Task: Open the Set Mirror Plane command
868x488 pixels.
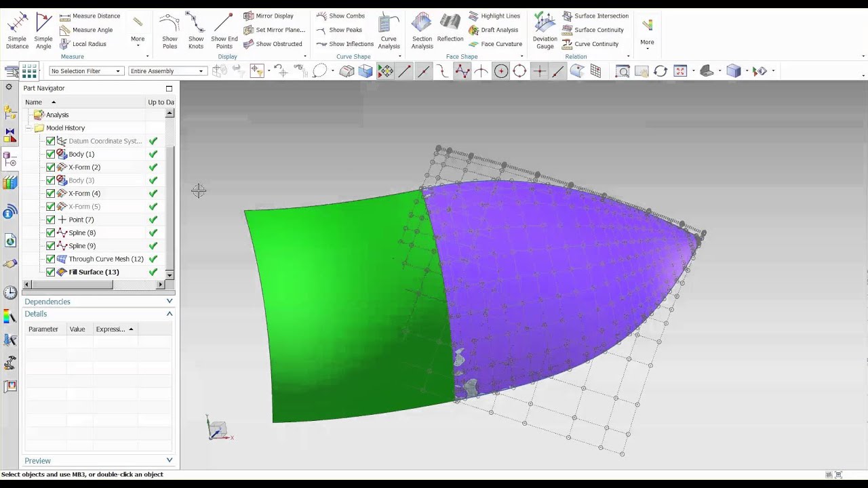Action: (x=275, y=30)
